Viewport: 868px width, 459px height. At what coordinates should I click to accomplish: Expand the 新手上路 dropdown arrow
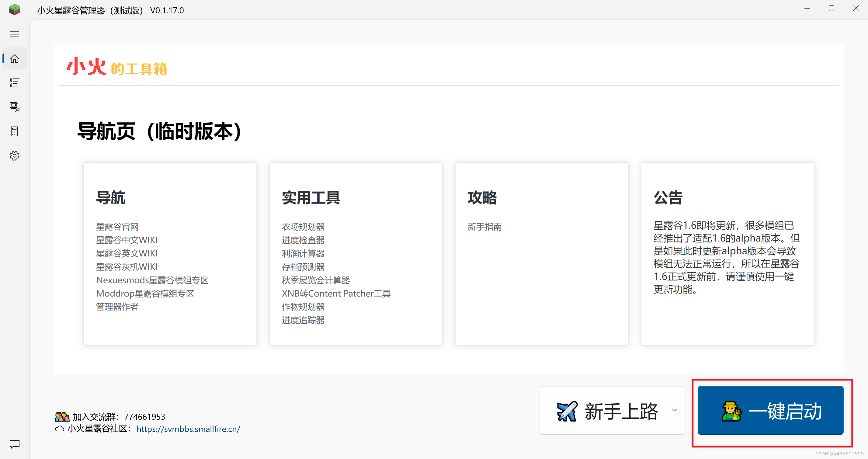[x=674, y=410]
